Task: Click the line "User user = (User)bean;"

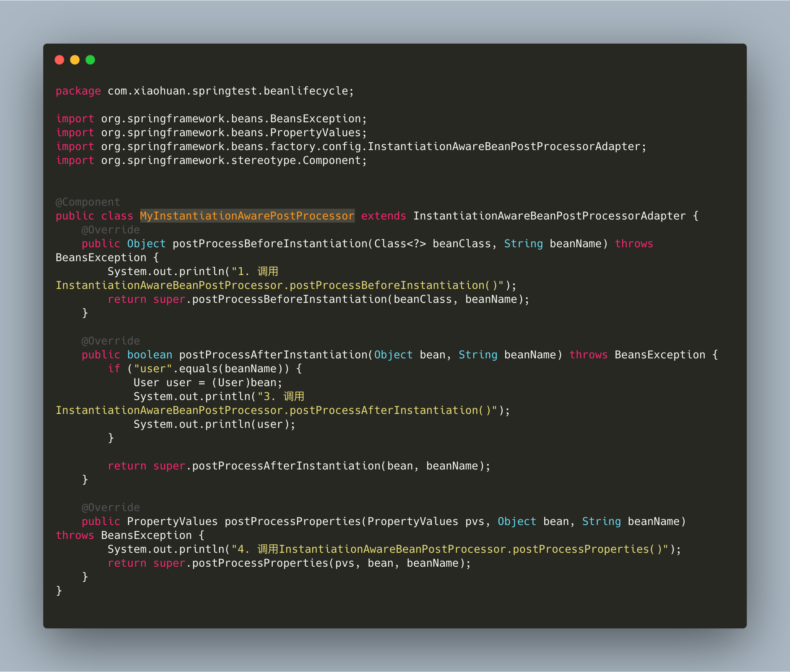Action: click(208, 383)
